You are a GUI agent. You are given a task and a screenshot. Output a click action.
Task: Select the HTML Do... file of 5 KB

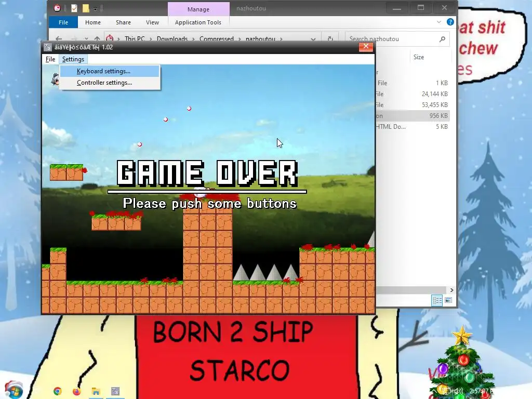[x=413, y=127]
